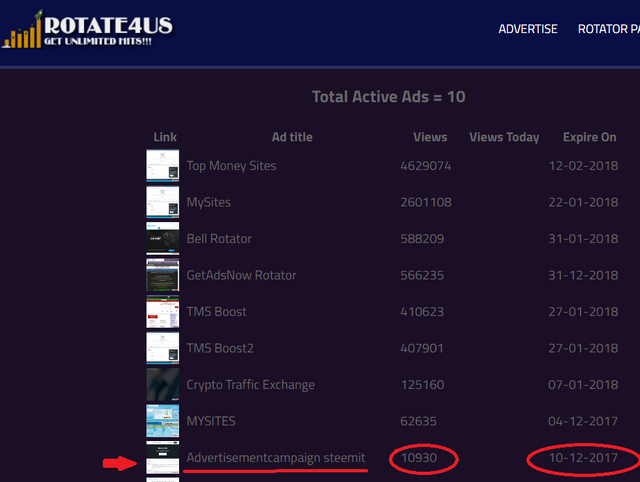The height and width of the screenshot is (482, 640).
Task: Click the Top Money Sites title
Action: tap(231, 166)
